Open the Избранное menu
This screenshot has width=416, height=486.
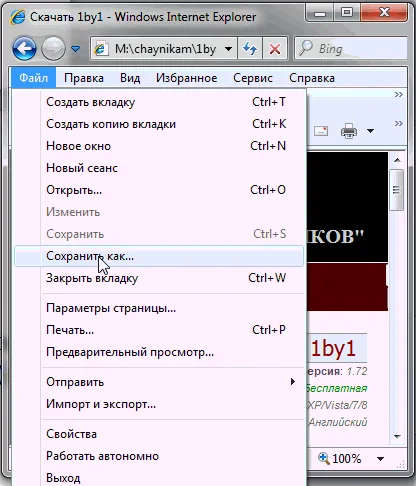point(186,78)
